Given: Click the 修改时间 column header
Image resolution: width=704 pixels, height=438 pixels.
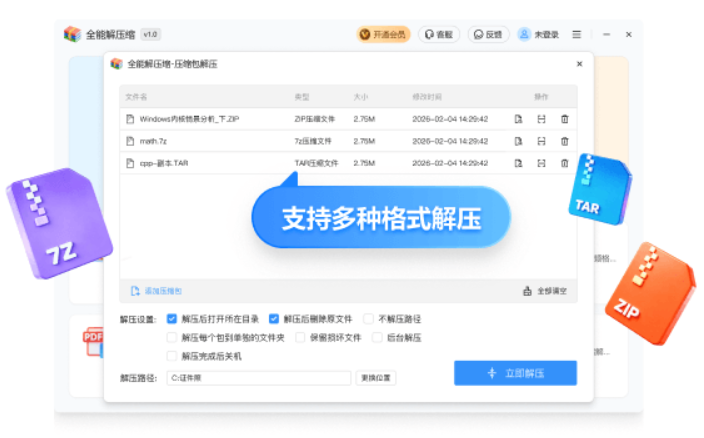Looking at the screenshot, I should 427,96.
